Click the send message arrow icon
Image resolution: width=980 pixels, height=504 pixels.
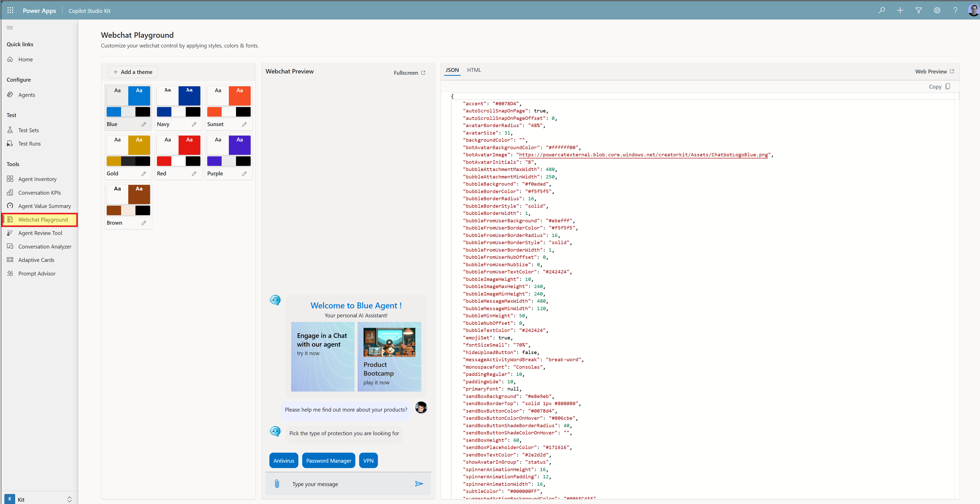(x=419, y=484)
